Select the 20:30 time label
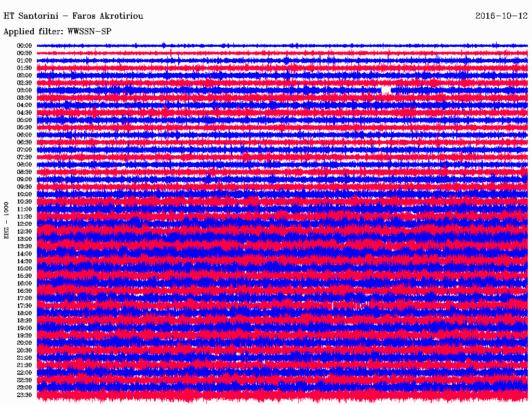 [x=24, y=350]
